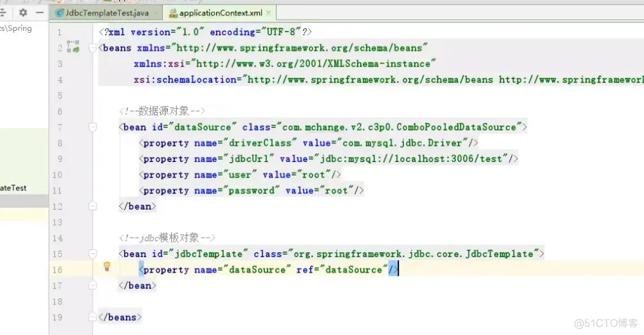644x335 pixels.
Task: Collapse the jdbcTemplate bean fold marker
Action: [x=93, y=254]
